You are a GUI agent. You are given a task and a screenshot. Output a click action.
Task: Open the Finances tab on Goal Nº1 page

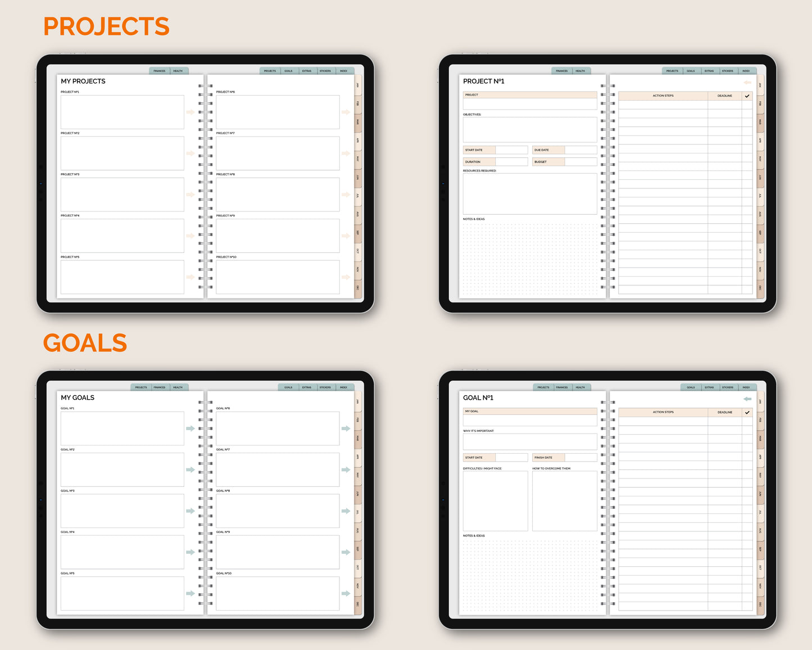(x=562, y=387)
